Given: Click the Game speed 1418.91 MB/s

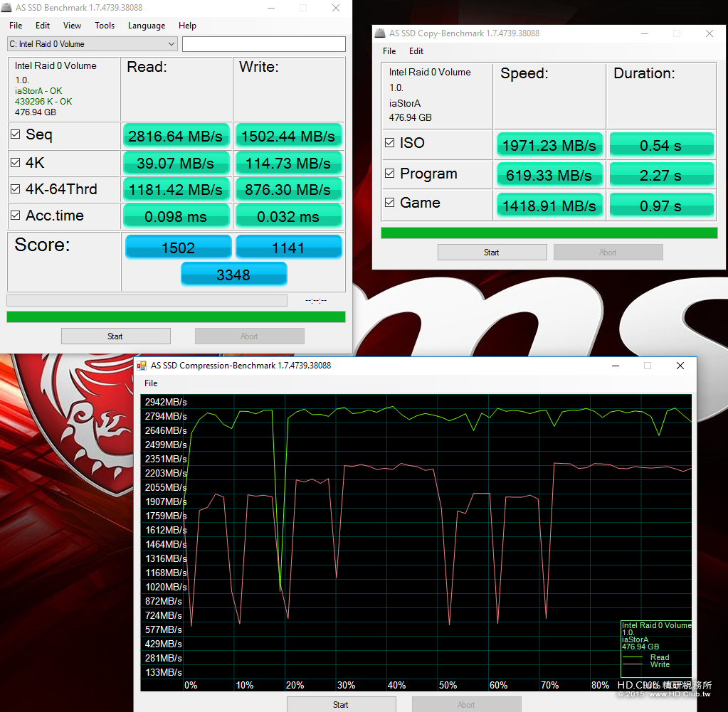Looking at the screenshot, I should point(549,206).
